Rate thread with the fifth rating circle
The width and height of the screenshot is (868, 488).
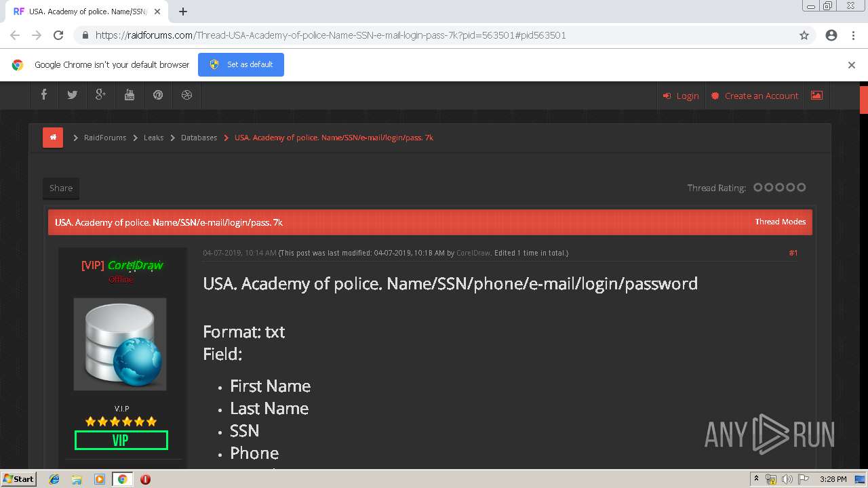802,187
